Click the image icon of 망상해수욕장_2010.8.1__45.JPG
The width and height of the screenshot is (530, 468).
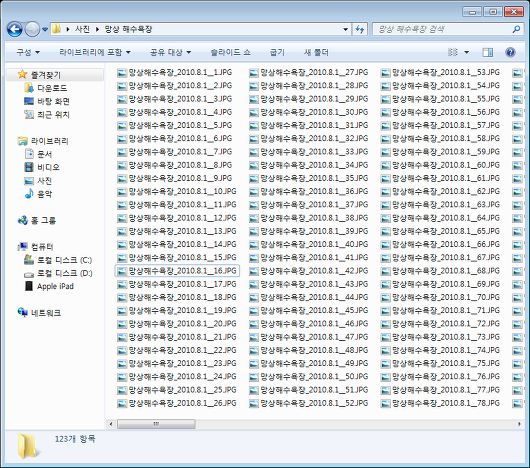[254, 311]
